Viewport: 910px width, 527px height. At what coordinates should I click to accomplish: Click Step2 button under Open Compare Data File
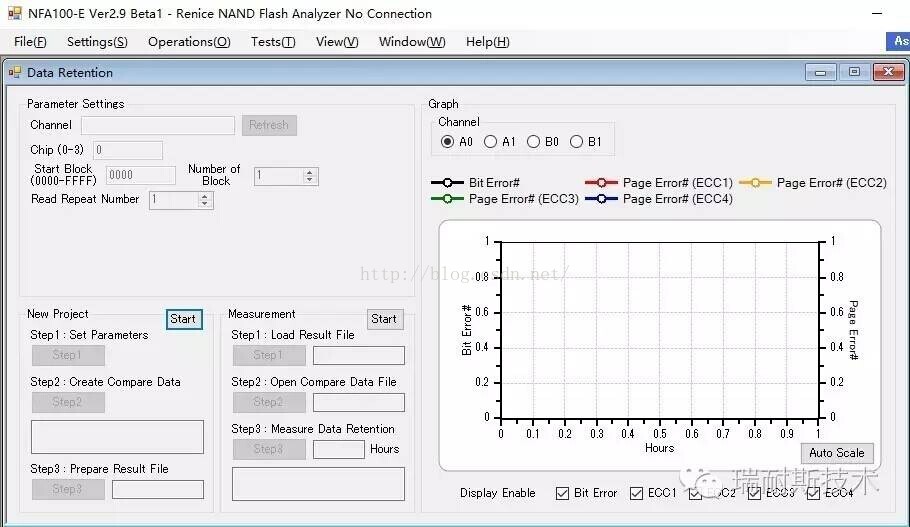pyautogui.click(x=269, y=402)
